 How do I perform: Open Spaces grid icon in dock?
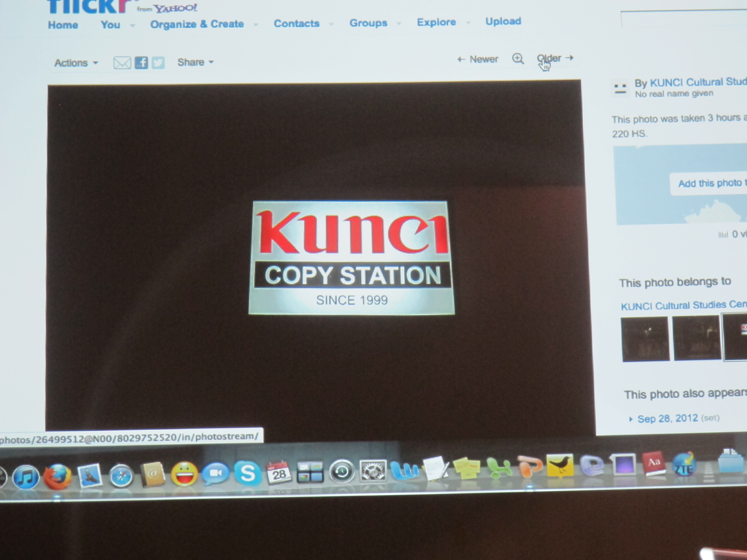(310, 472)
